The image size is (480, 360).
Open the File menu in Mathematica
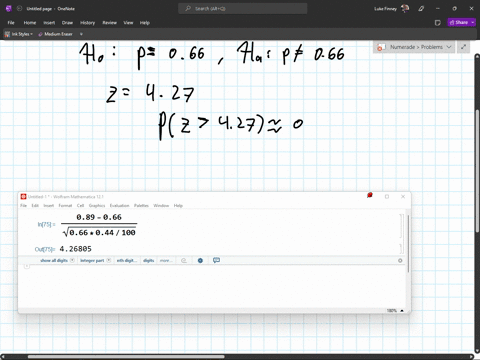[x=23, y=206]
